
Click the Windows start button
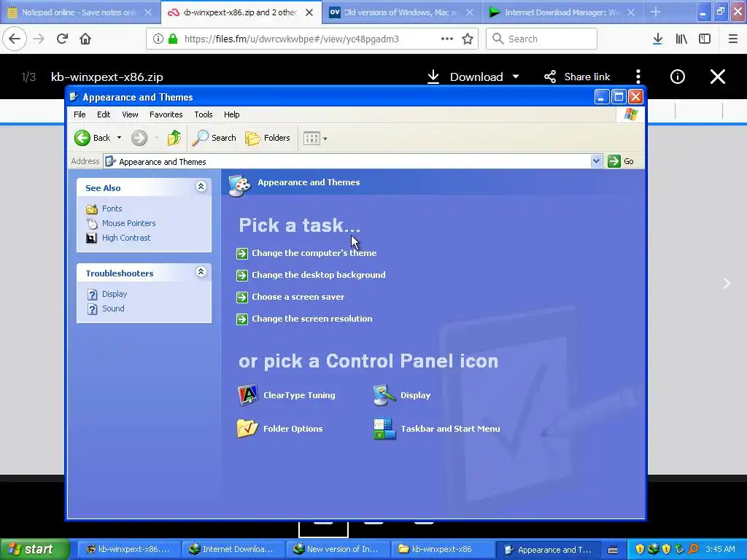34,549
